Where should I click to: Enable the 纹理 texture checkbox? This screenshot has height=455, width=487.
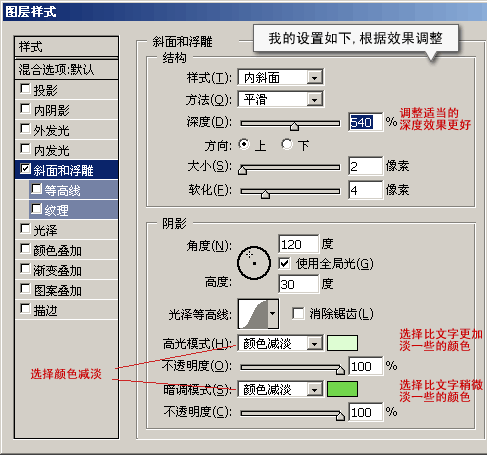36,209
